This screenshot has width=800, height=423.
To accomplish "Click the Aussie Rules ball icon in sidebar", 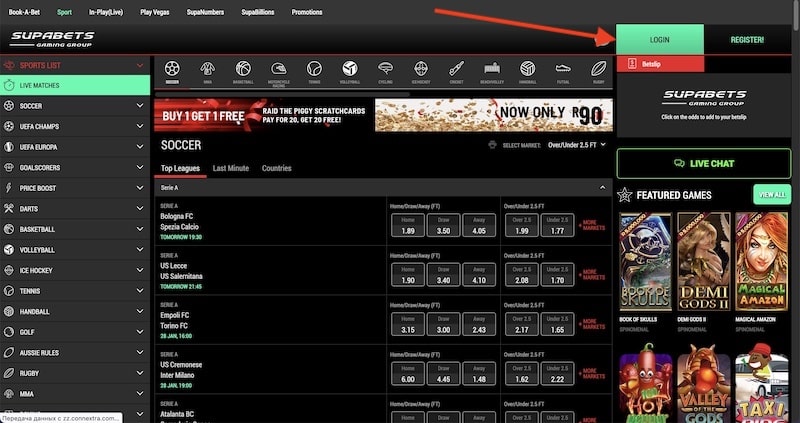I will [9, 353].
